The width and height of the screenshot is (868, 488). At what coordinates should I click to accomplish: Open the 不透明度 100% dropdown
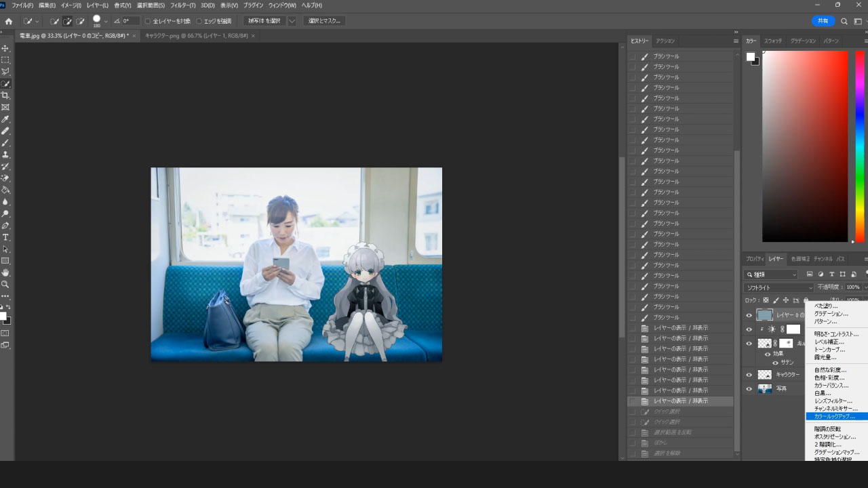(x=865, y=287)
